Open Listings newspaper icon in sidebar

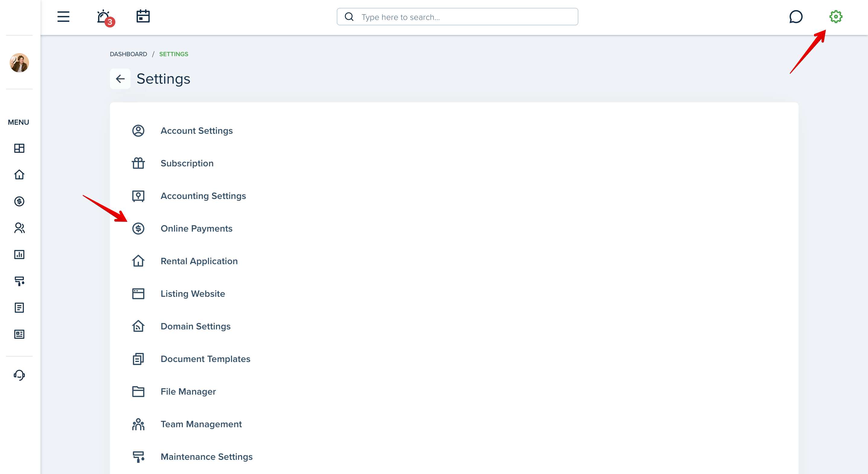pyautogui.click(x=19, y=334)
